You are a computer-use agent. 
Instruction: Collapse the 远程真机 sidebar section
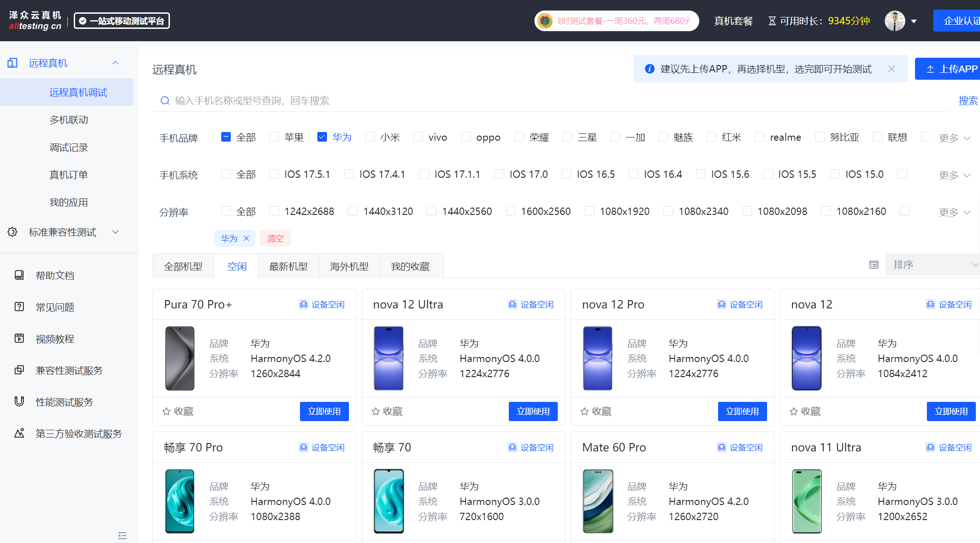tap(115, 63)
